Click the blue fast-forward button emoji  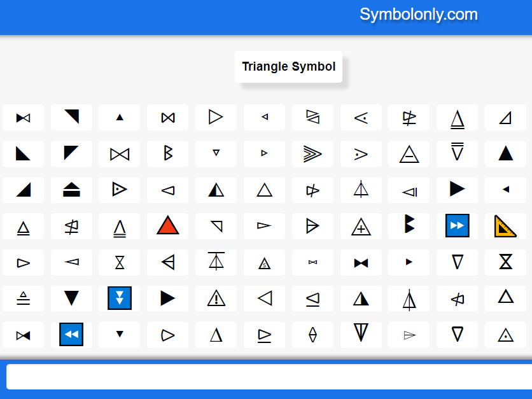pos(457,225)
